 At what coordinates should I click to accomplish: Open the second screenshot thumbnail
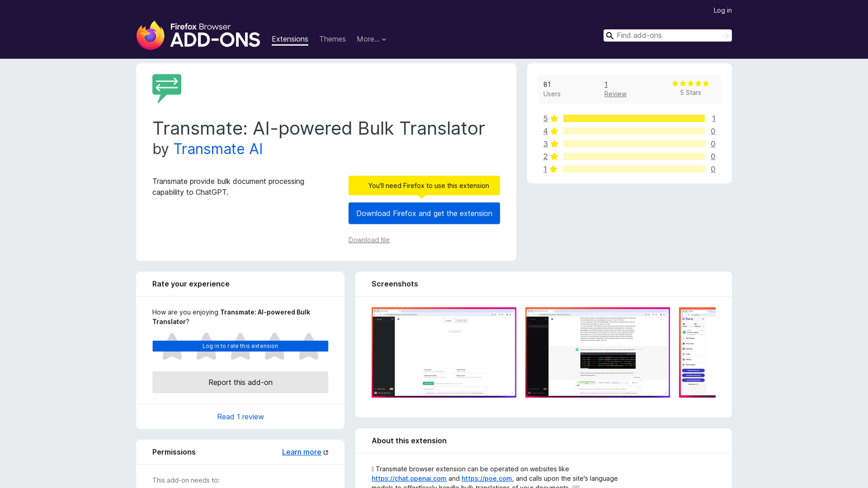pos(597,352)
